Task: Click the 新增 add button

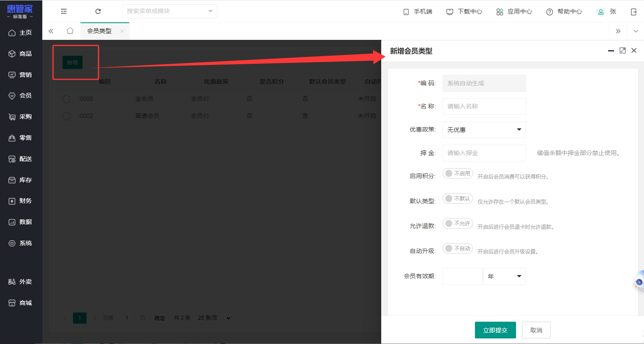Action: point(73,63)
